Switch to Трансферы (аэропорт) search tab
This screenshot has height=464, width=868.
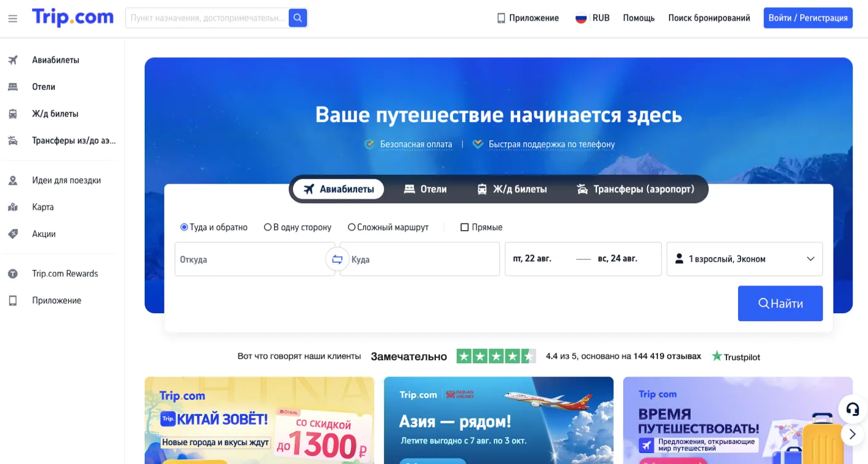(635, 189)
